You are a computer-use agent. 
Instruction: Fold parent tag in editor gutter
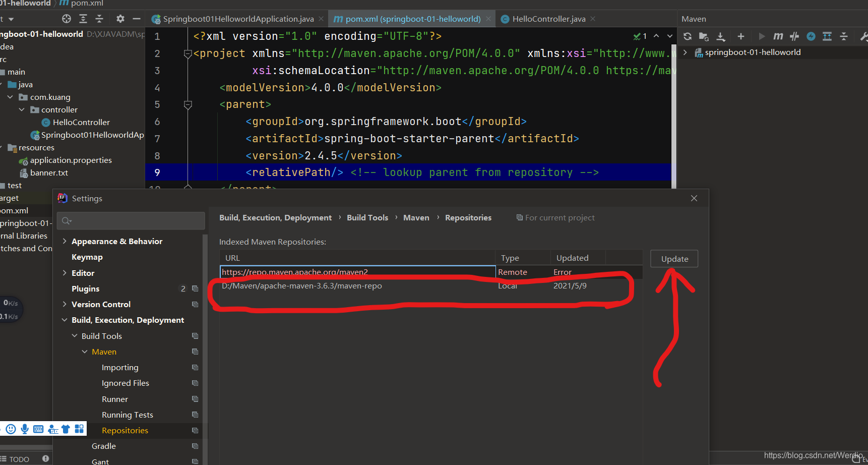[x=188, y=105]
